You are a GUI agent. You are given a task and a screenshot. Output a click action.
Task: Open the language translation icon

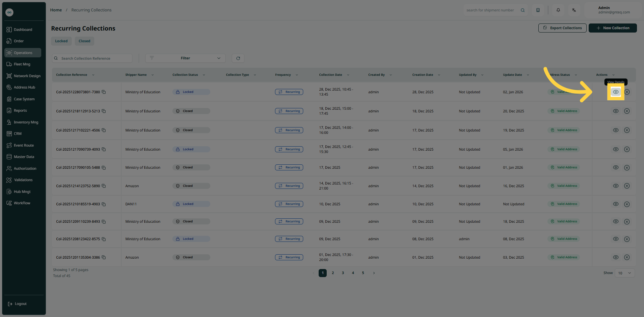click(x=574, y=10)
